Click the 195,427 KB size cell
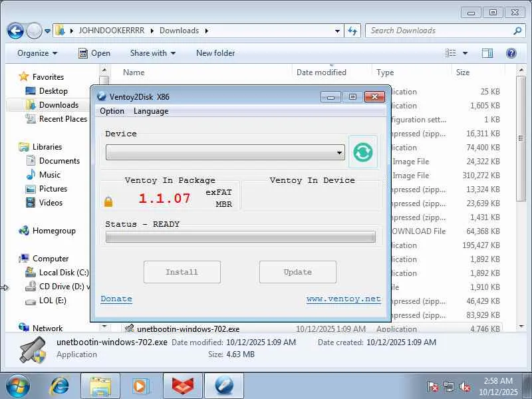This screenshot has height=399, width=532. tap(481, 245)
